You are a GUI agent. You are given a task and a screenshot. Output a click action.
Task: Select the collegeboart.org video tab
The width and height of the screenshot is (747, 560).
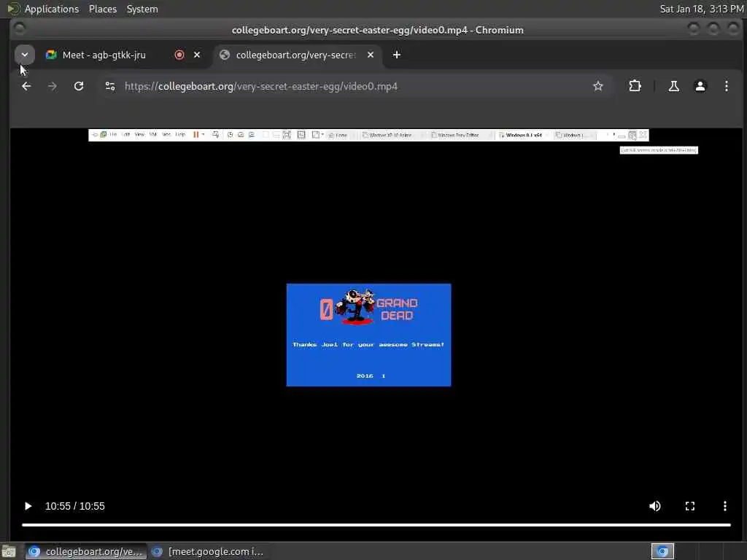[296, 55]
